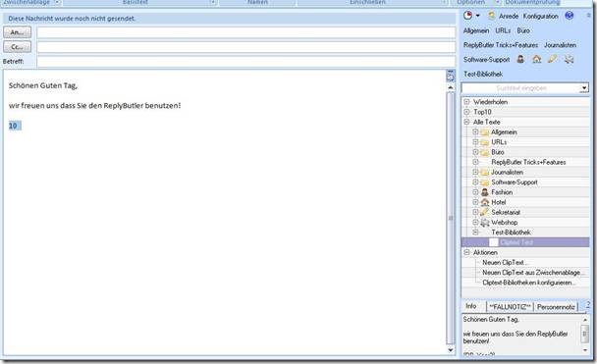The width and height of the screenshot is (597, 364).
Task: Expand the Wiederholen tree node
Action: pos(466,102)
